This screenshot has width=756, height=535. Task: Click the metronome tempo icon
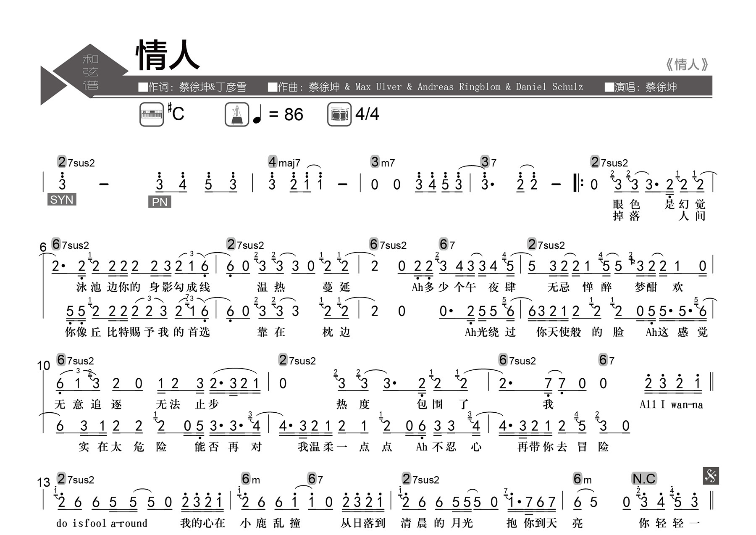237,114
